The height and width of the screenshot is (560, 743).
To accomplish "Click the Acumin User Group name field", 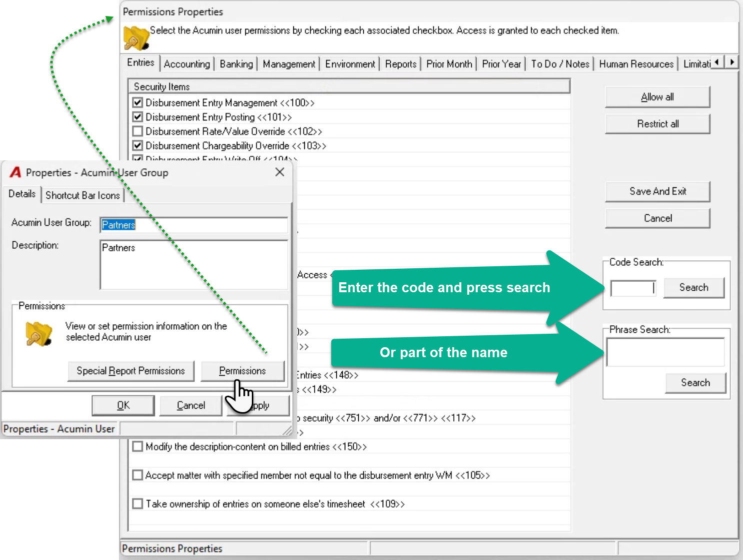I will coord(194,225).
